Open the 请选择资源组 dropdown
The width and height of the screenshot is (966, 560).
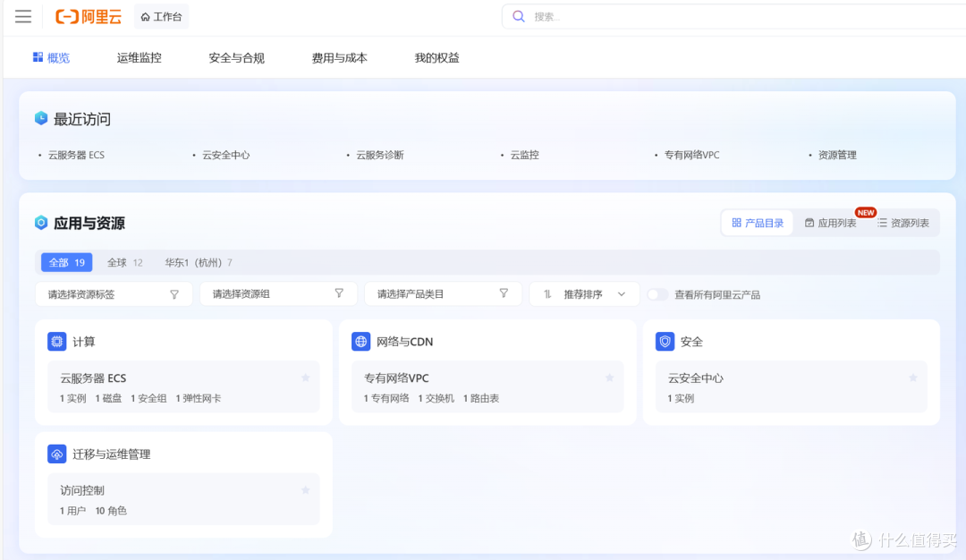pos(278,294)
